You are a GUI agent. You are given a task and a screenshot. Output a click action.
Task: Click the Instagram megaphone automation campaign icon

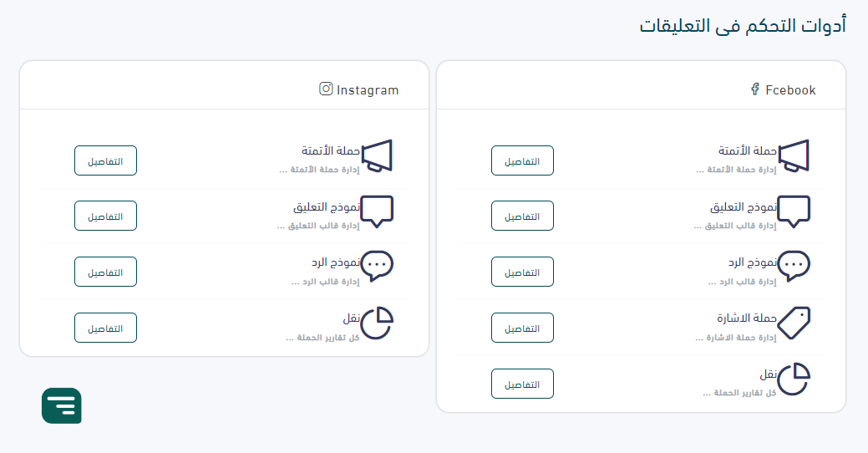377,156
